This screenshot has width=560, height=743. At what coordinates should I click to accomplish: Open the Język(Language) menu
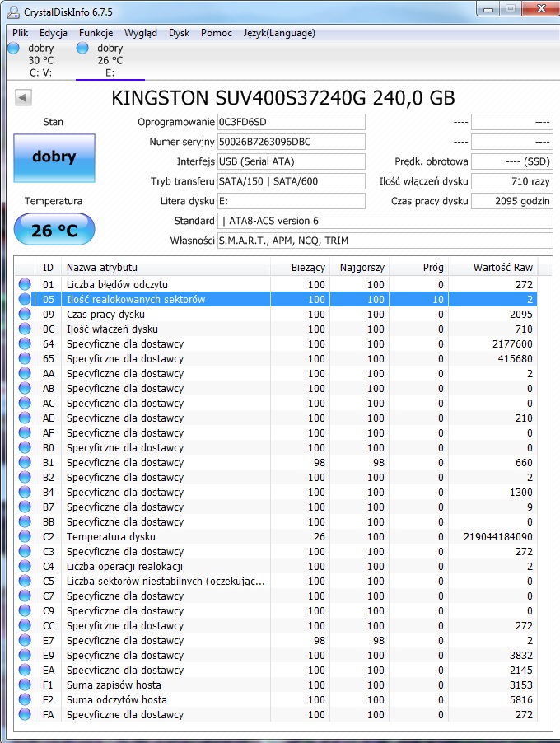tap(279, 33)
